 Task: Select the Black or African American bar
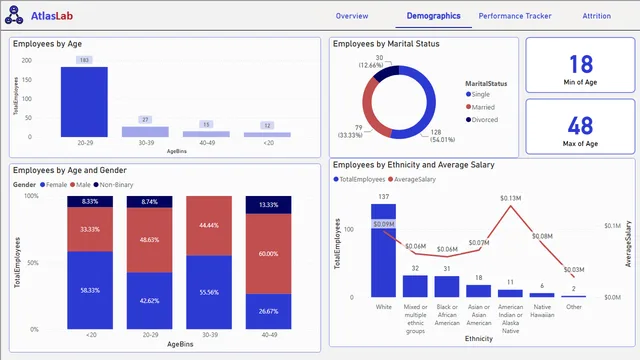(447, 287)
